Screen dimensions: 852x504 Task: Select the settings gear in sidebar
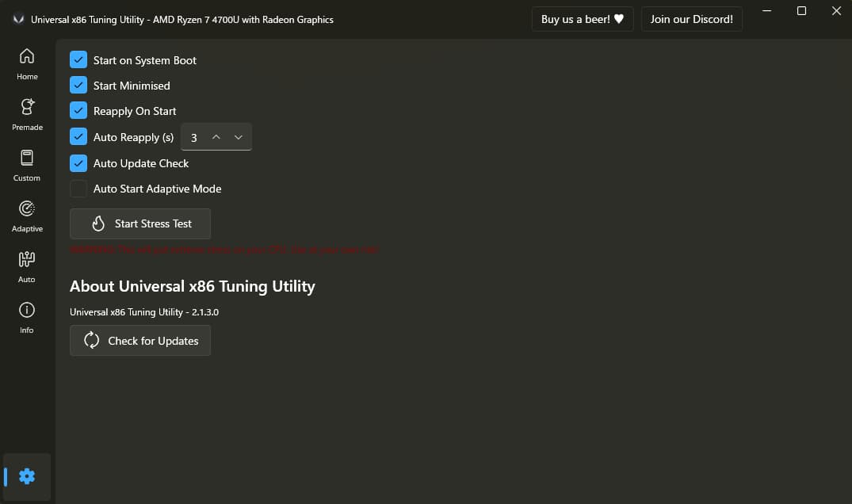[27, 477]
